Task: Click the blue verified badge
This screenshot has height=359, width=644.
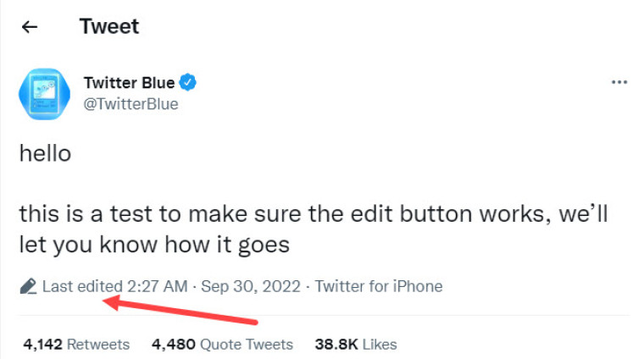Action: pos(189,83)
